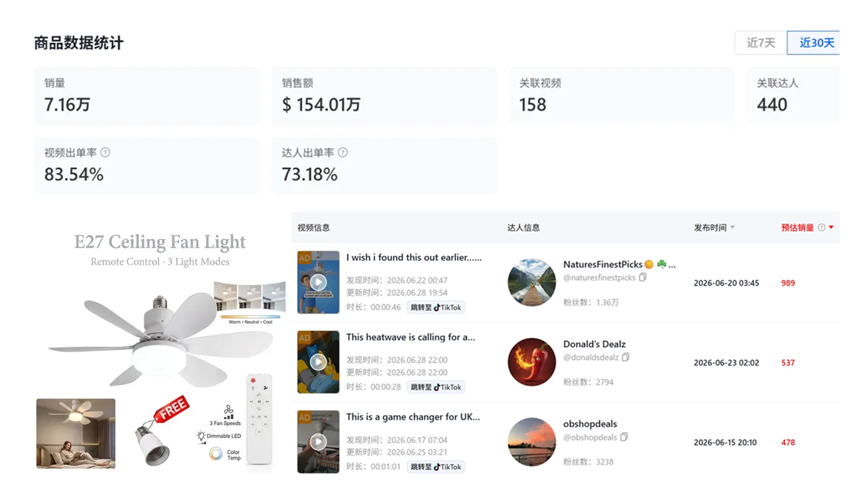Jump to TikTok for first video
Screen dimensions: 868x498
coord(436,308)
